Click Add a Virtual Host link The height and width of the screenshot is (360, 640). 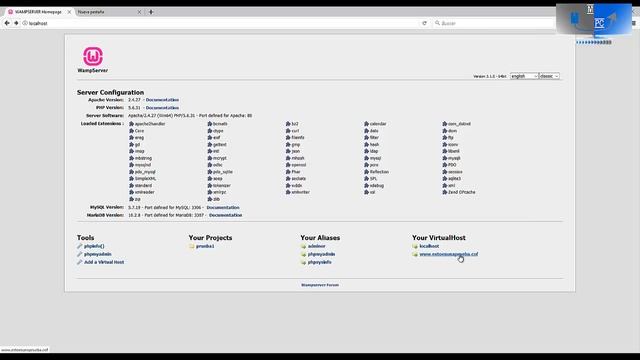(104, 262)
